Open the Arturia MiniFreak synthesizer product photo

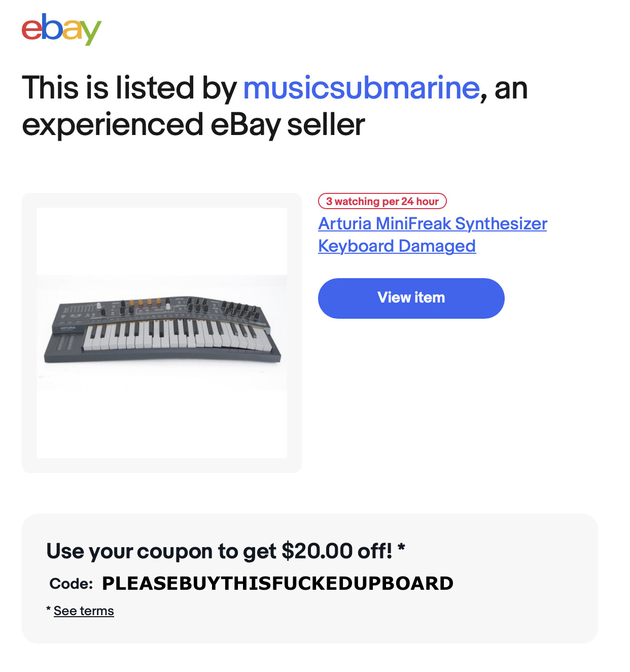pyautogui.click(x=162, y=333)
